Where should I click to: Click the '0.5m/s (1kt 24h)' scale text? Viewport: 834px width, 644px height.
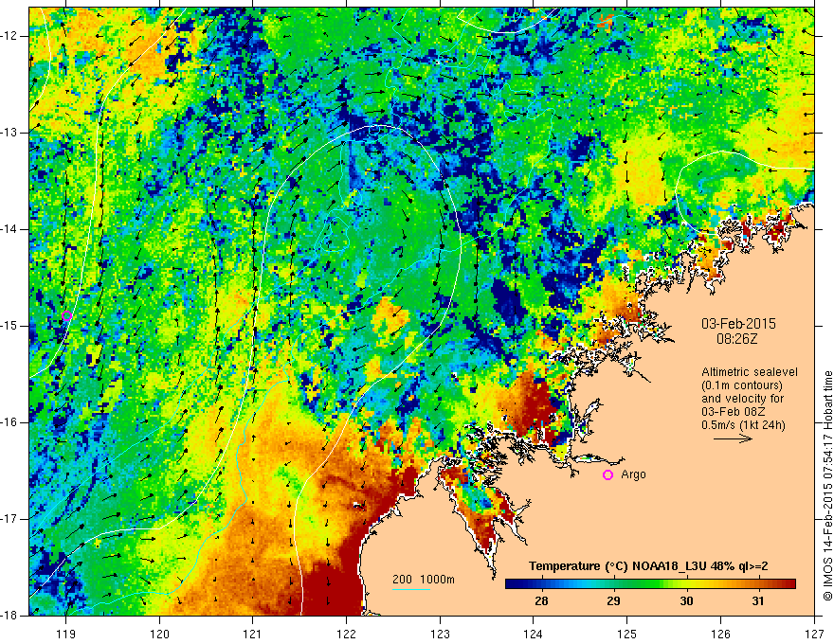[x=743, y=425]
